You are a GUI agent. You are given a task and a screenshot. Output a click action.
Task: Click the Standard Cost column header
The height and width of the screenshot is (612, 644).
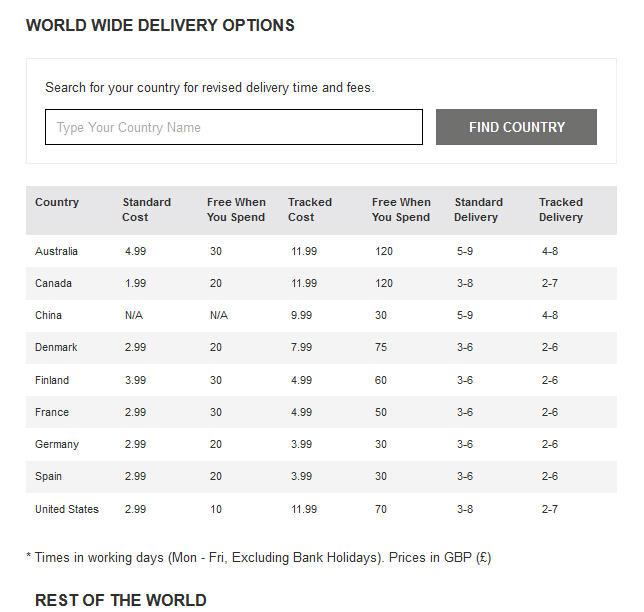[x=146, y=209]
